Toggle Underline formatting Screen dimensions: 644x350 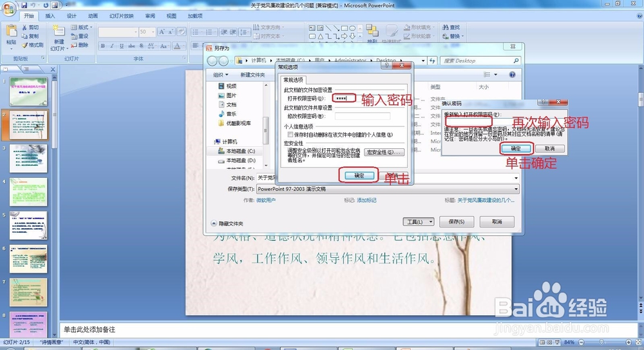tap(122, 46)
